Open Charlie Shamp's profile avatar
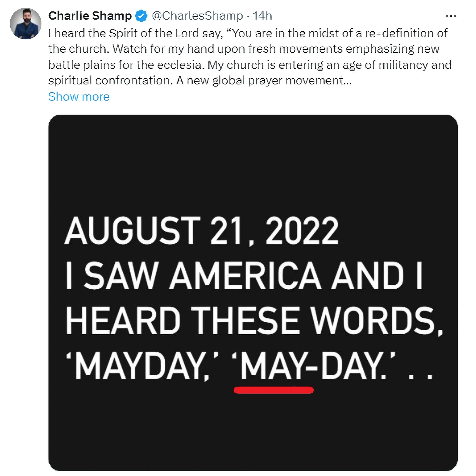 26,24
